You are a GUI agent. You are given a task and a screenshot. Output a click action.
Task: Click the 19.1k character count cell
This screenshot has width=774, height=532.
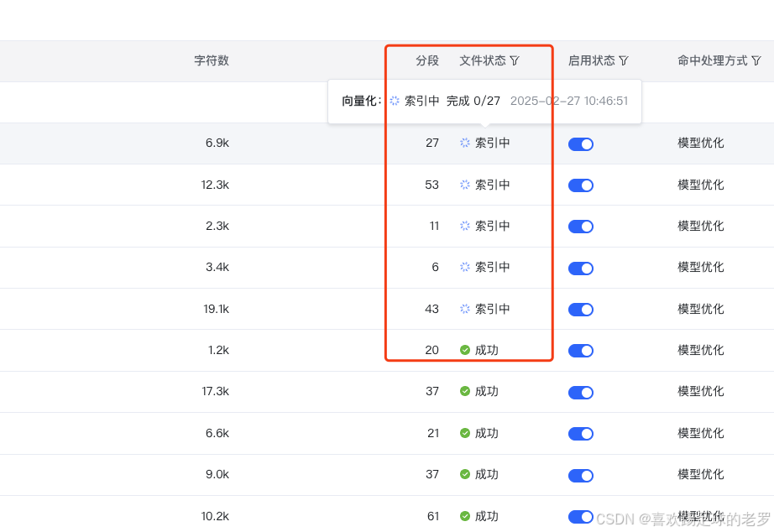[217, 309]
